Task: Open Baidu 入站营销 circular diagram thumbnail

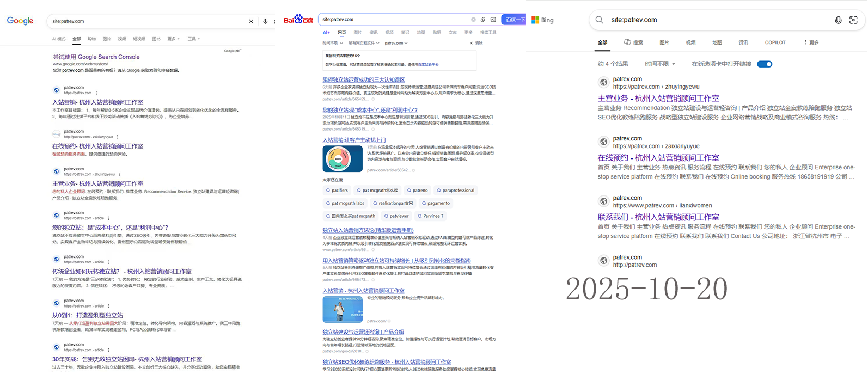Action: (343, 159)
